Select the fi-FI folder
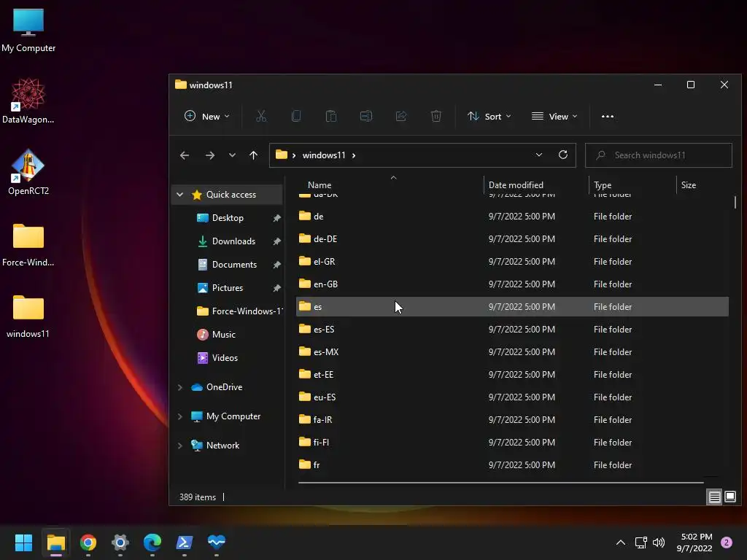Screen dimensions: 747x560 pyautogui.click(x=512, y=443)
